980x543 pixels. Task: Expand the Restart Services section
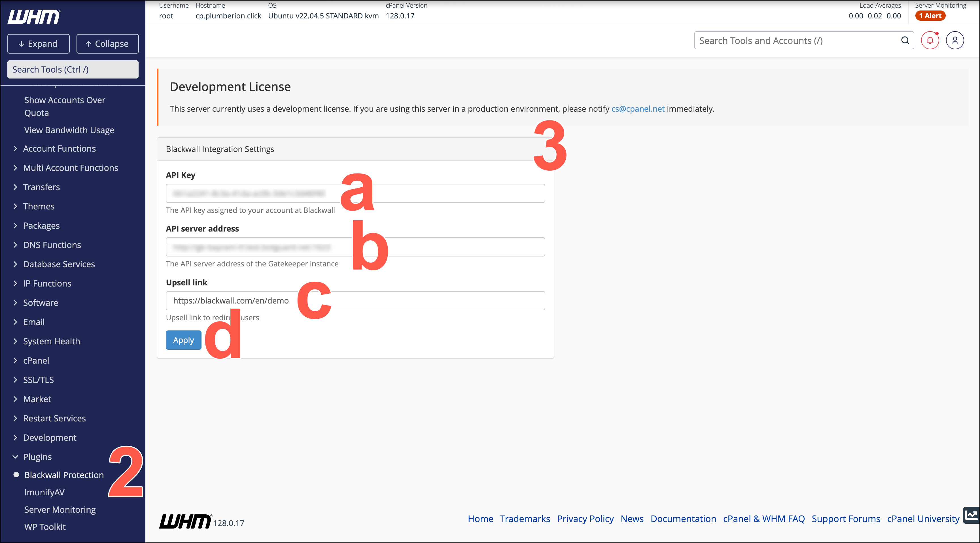54,418
